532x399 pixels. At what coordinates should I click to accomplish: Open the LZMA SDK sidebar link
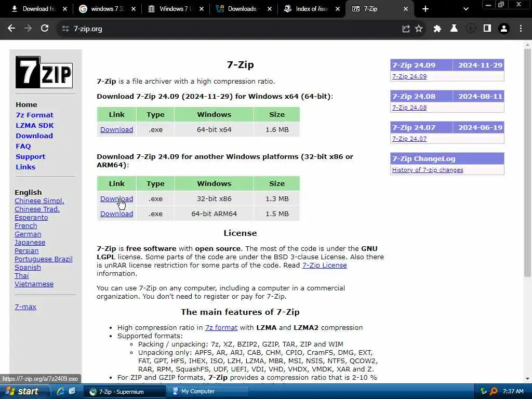pyautogui.click(x=35, y=126)
